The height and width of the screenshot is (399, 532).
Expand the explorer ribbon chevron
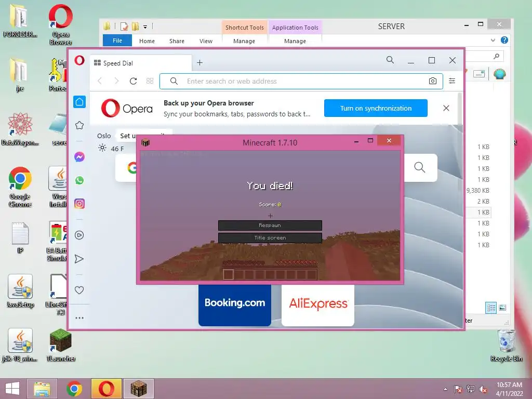[493, 41]
